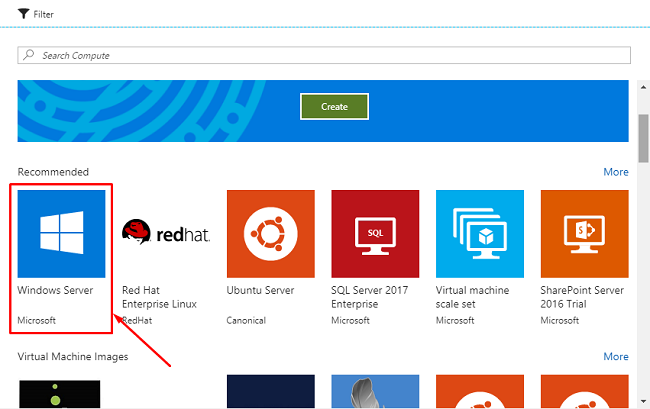Open the blue feather image tile
650x409 pixels.
pyautogui.click(x=375, y=392)
